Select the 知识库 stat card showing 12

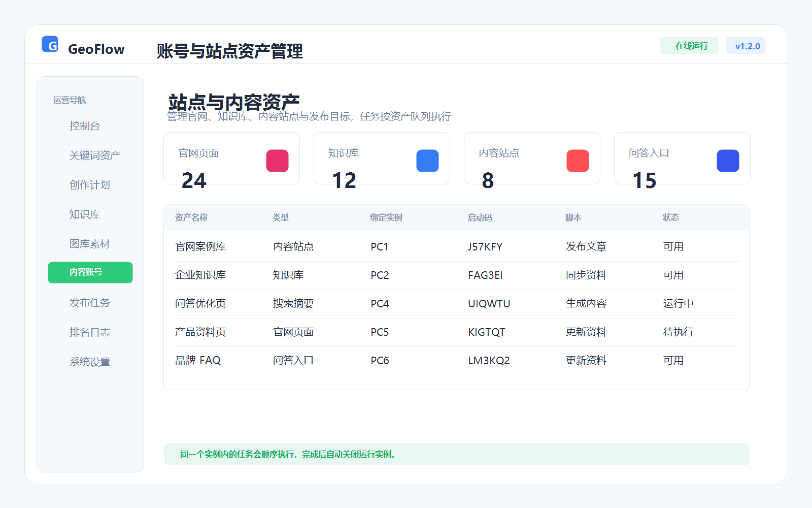pos(382,158)
